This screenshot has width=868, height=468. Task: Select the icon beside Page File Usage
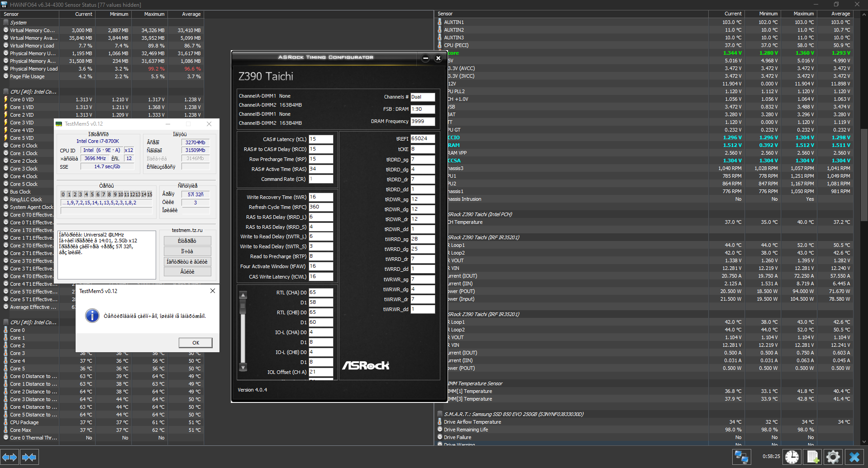click(6, 76)
